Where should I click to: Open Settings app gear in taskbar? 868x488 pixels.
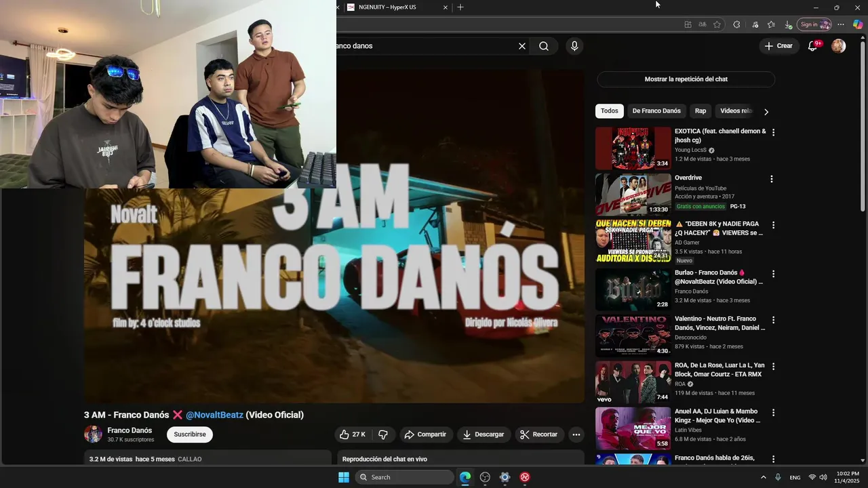[x=505, y=477]
